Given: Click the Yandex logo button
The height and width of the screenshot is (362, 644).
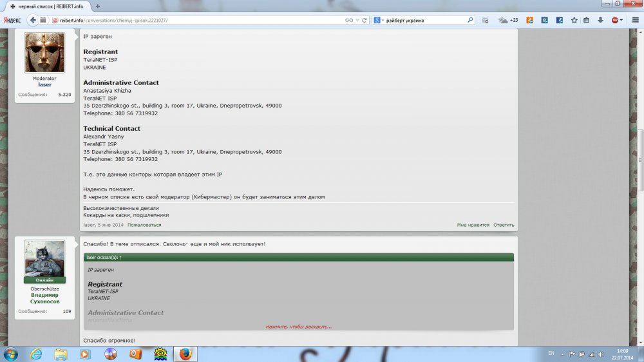Looking at the screenshot, I should pos(12,20).
